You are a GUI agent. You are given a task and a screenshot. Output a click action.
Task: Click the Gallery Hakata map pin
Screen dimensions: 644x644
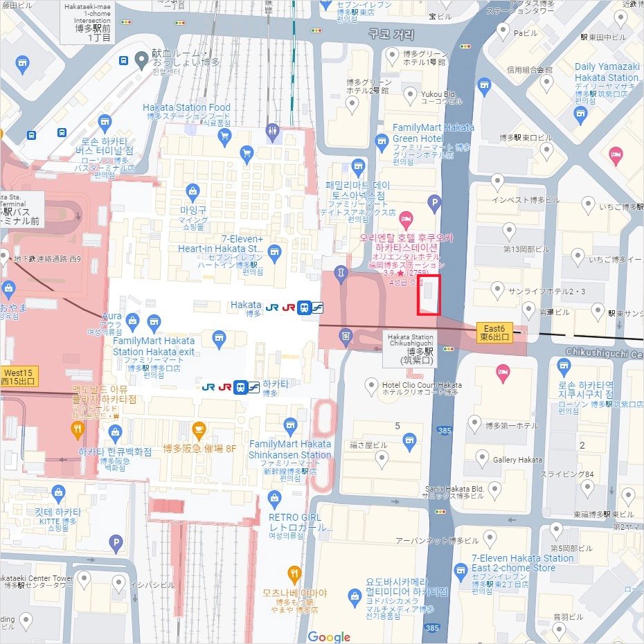click(x=482, y=458)
